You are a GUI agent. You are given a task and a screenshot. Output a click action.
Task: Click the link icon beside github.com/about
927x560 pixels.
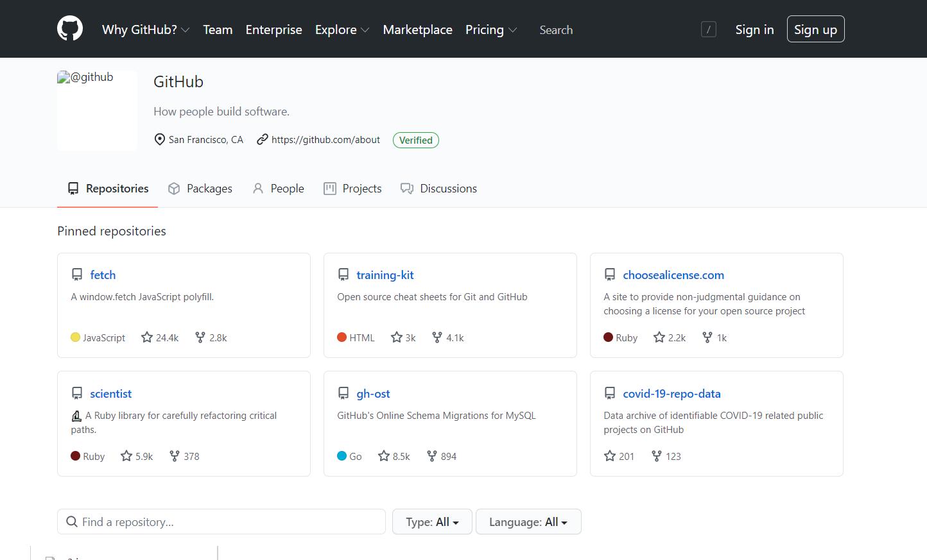[262, 140]
